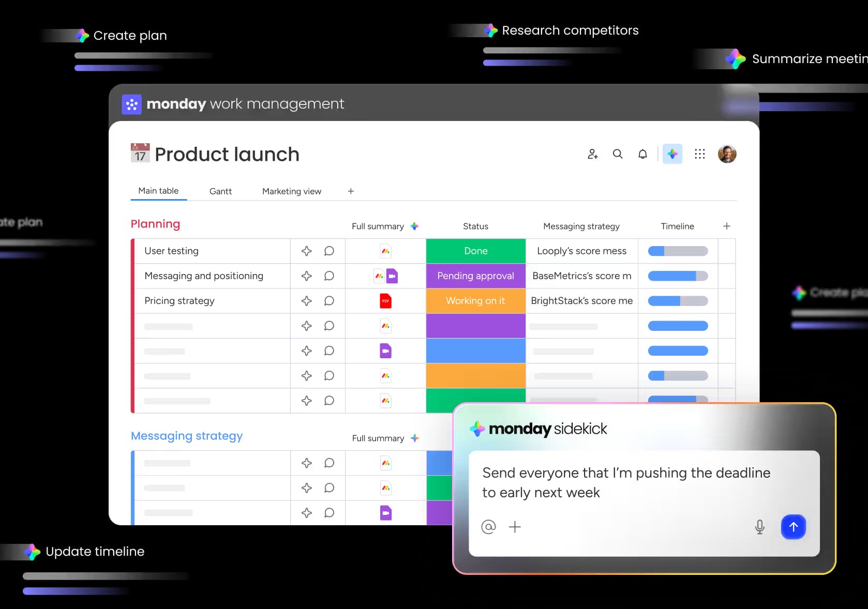Open the Pricing strategy item
The height and width of the screenshot is (609, 868).
click(x=179, y=301)
